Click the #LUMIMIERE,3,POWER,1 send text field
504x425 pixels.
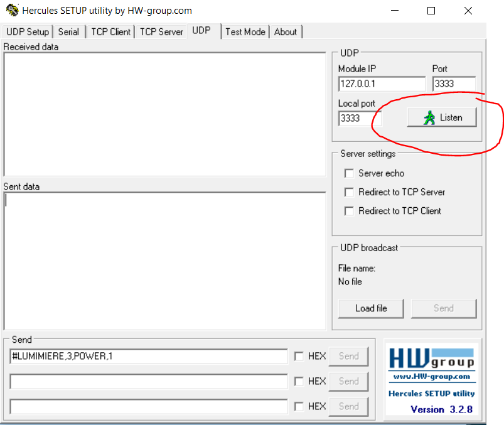point(148,357)
